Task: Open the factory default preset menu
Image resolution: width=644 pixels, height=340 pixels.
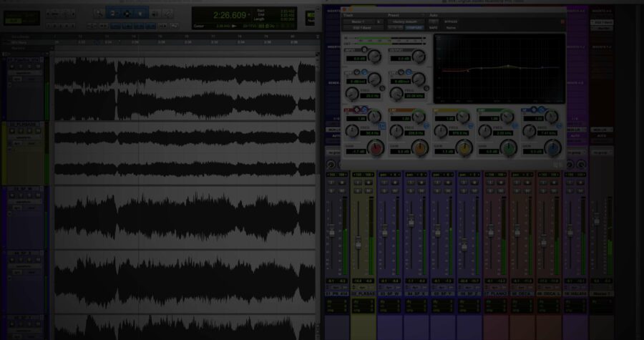Action: (406, 21)
